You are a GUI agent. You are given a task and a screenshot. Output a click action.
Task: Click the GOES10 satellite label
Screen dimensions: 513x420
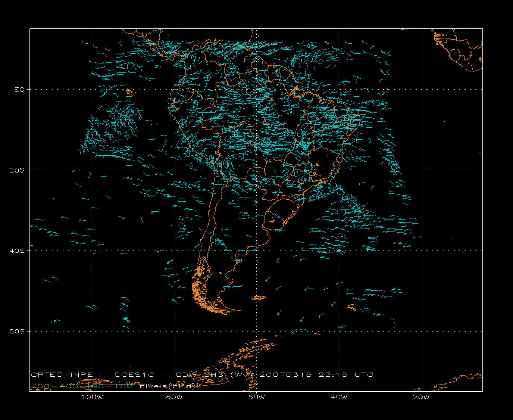135,375
